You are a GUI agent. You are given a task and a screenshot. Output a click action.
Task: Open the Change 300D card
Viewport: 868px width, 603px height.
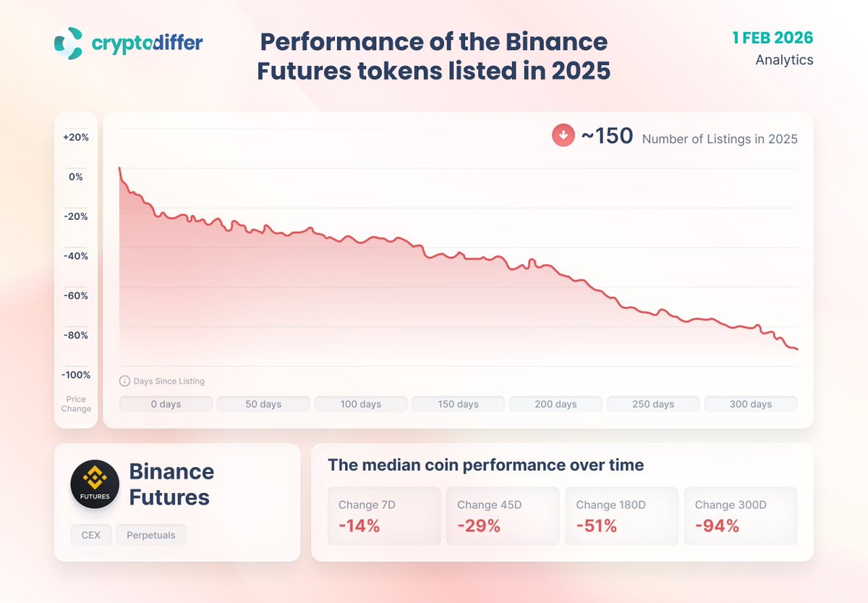(740, 515)
